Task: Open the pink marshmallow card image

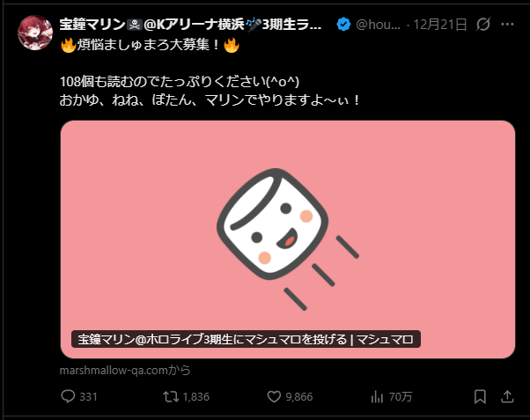Action: pos(288,229)
